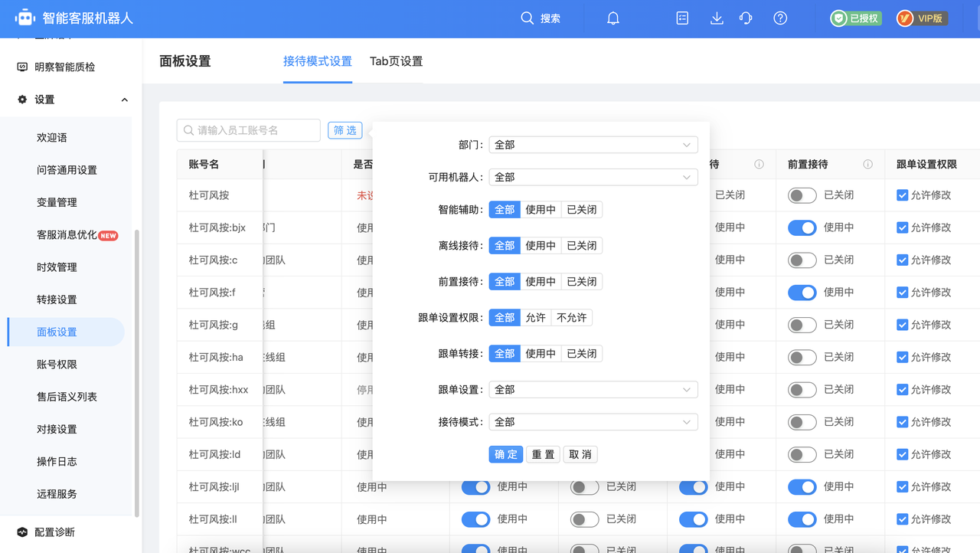Open the 可用机器人 dropdown
This screenshot has height=553, width=980.
click(x=593, y=177)
